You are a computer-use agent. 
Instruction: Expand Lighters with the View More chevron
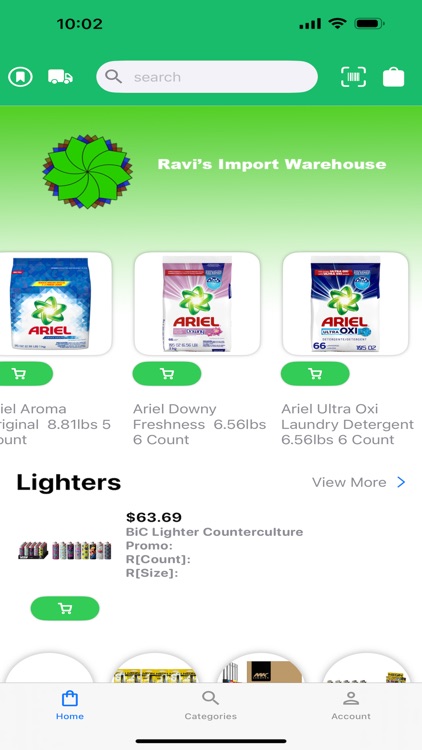coord(401,482)
